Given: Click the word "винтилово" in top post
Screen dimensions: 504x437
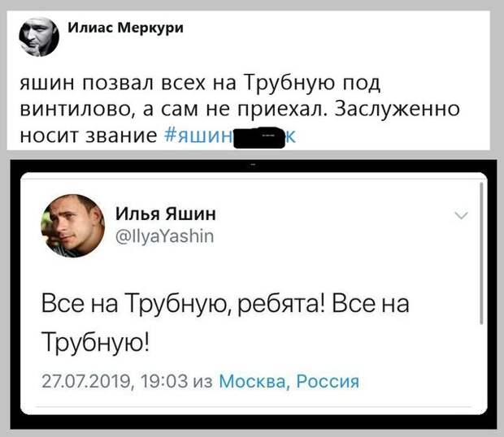Looking at the screenshot, I should [77, 110].
